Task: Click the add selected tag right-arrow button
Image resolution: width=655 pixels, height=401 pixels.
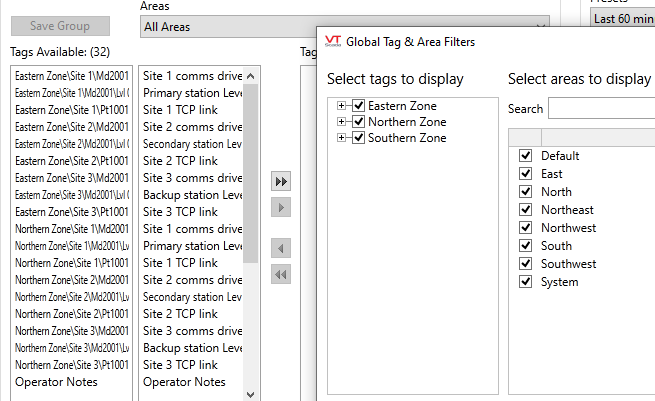Action: 282,208
